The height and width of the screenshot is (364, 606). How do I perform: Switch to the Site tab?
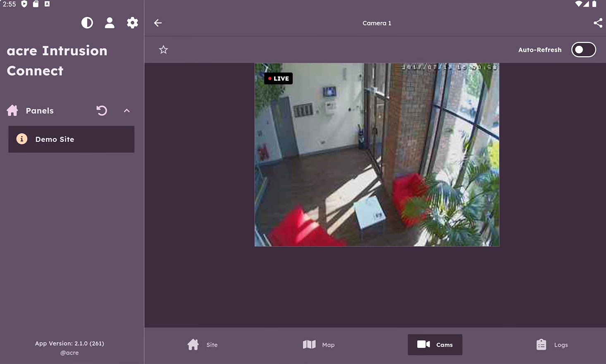203,345
